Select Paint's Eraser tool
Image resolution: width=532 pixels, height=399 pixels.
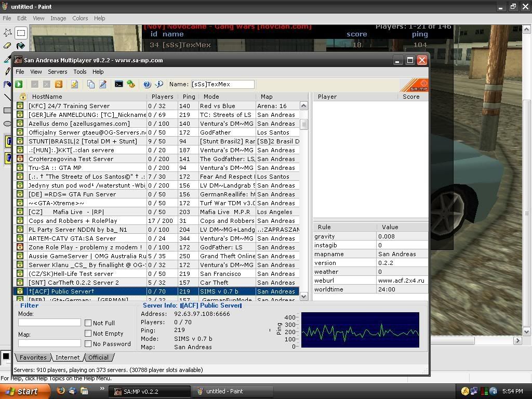point(7,46)
